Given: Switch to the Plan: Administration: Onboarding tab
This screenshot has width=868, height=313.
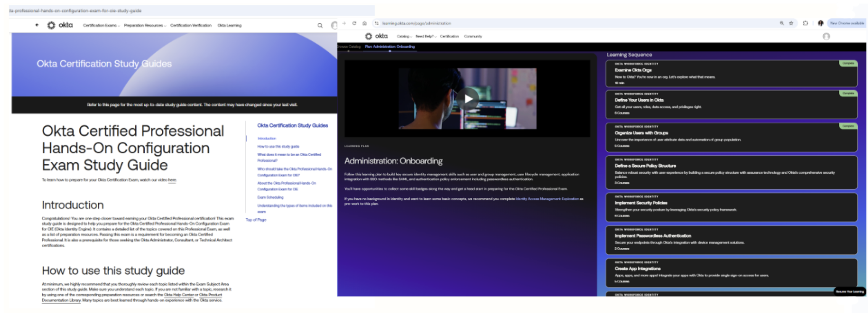Looking at the screenshot, I should (389, 47).
